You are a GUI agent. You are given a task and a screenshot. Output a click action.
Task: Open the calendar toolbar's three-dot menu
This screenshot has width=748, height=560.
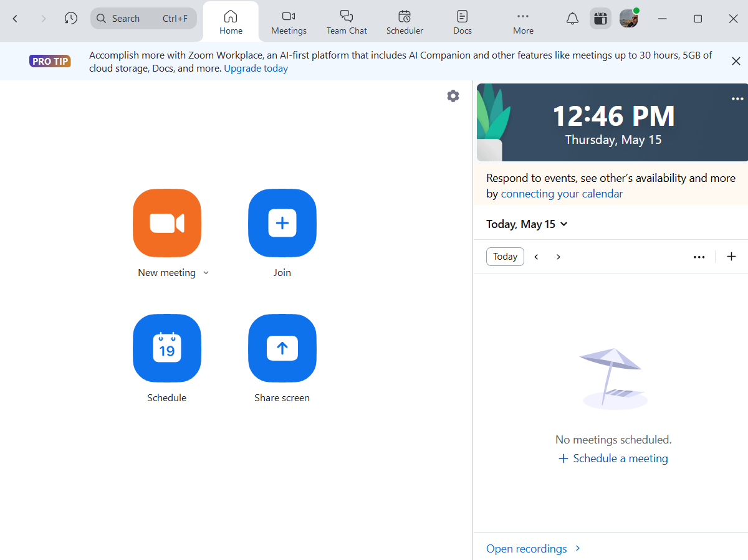point(699,257)
